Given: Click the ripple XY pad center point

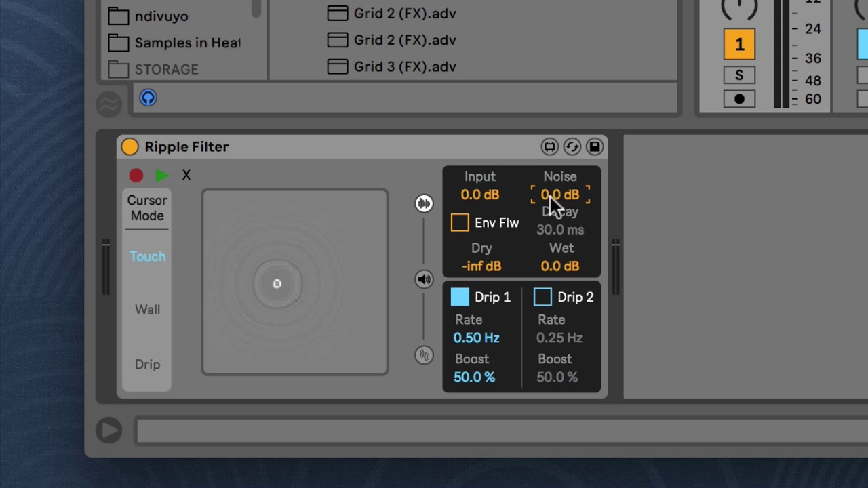Looking at the screenshot, I should (x=277, y=284).
